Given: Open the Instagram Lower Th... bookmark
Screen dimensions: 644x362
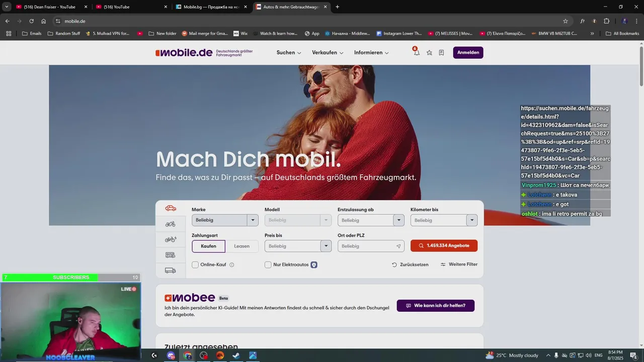Looking at the screenshot, I should (399, 34).
